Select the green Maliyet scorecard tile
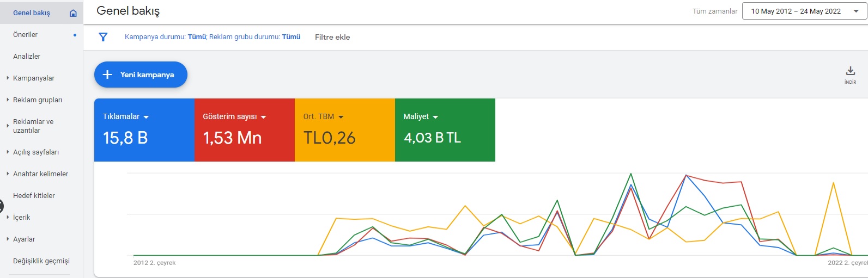 [x=445, y=130]
